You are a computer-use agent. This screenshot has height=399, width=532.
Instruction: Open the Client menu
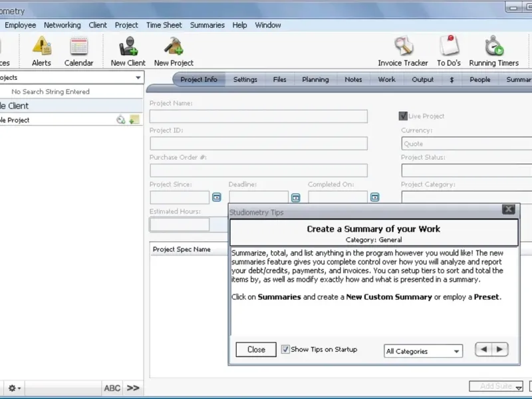click(98, 25)
